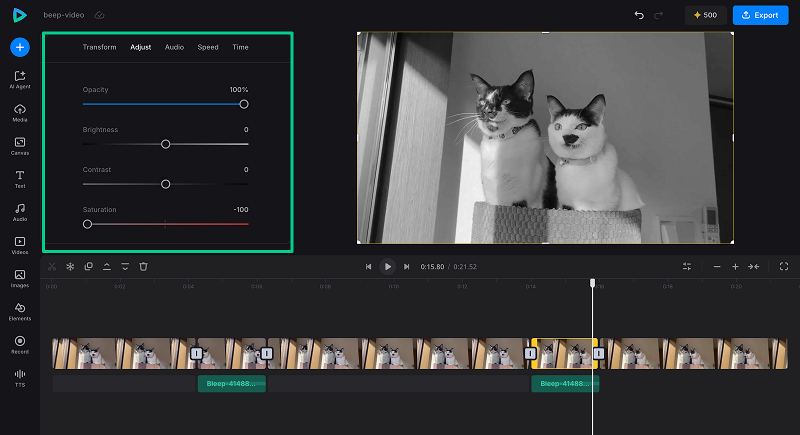
Task: Click the current time 0:15.80 display
Action: click(x=432, y=267)
